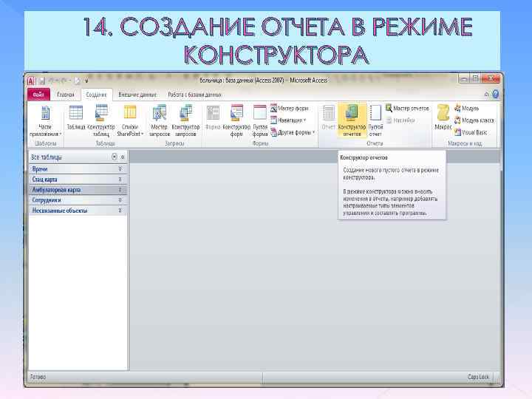Image resolution: width=532 pixels, height=399 pixels.
Task: Expand Другие формы dropdown
Action: pos(293,132)
